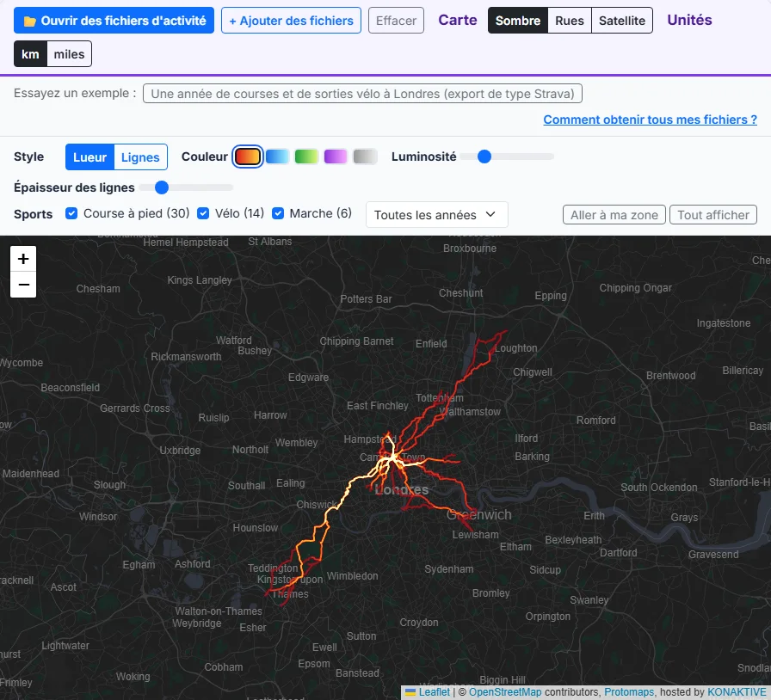The width and height of the screenshot is (771, 700).
Task: Click the map zoom in plus icon
Action: [x=23, y=259]
